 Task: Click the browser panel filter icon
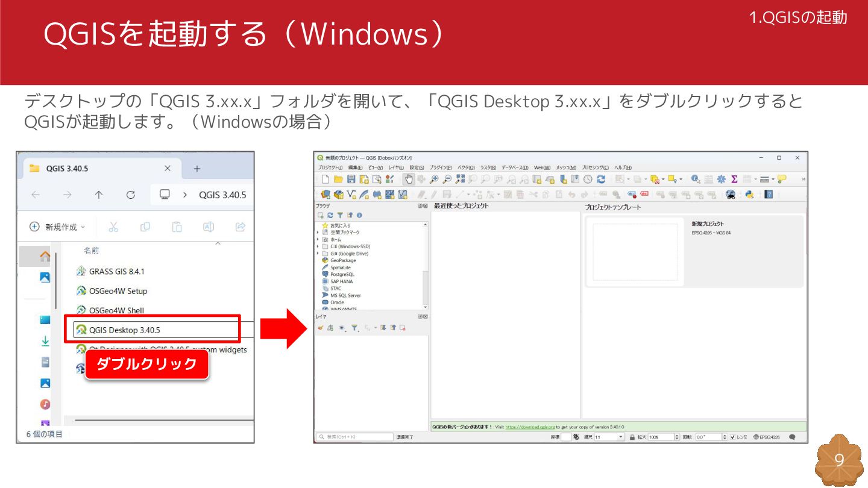(340, 215)
